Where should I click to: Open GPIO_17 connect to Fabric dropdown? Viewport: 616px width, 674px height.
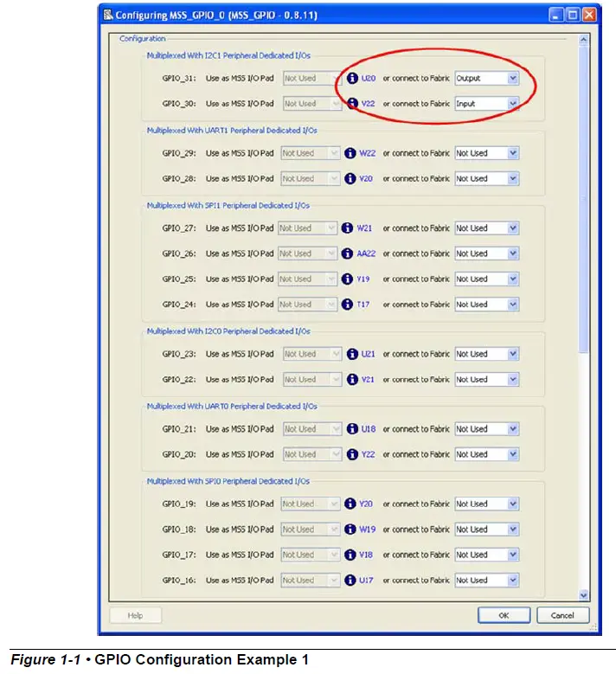coord(486,555)
